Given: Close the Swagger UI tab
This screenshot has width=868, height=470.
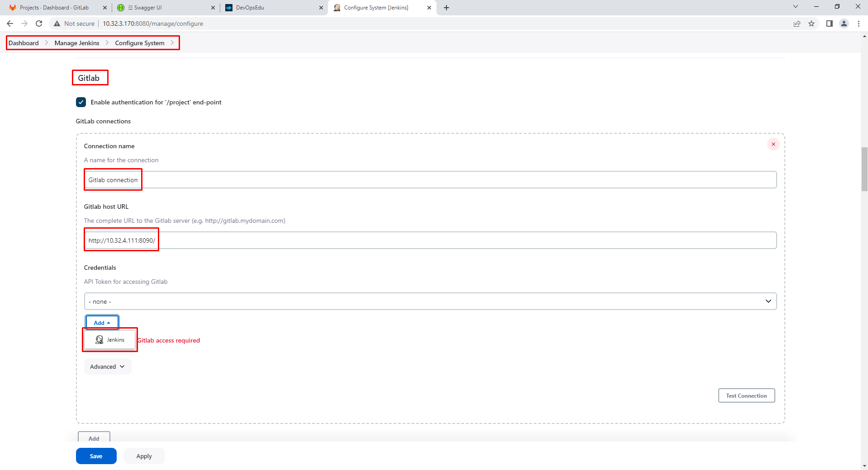Looking at the screenshot, I should tap(213, 8).
